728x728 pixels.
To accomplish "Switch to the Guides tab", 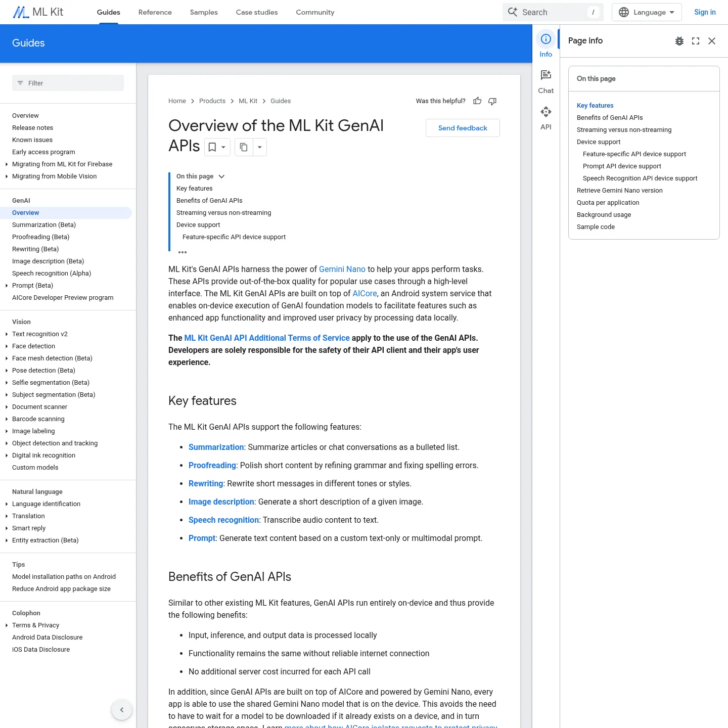I will pos(109,12).
